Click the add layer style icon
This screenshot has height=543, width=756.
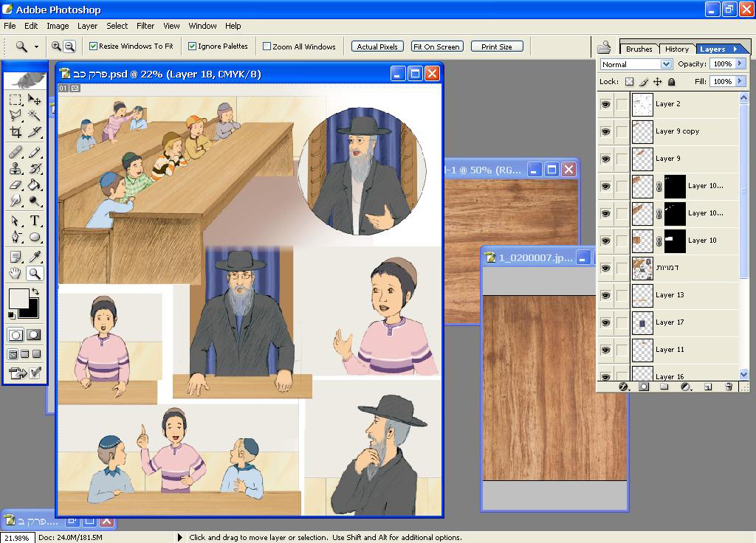623,387
